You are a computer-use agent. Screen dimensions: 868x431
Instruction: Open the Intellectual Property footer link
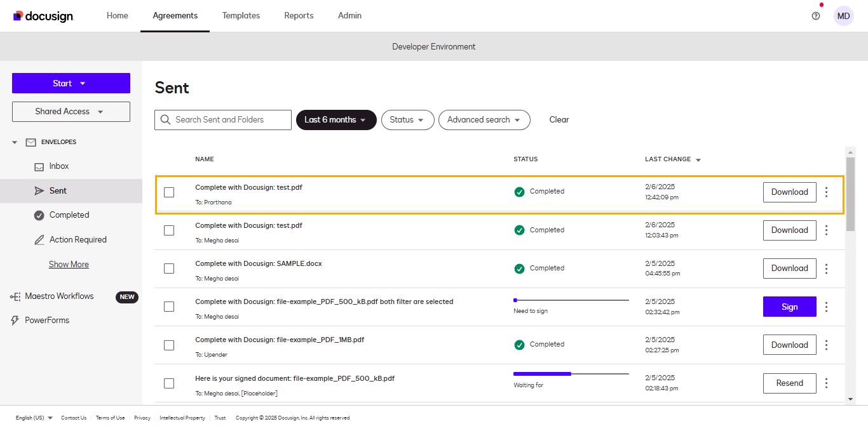point(182,418)
